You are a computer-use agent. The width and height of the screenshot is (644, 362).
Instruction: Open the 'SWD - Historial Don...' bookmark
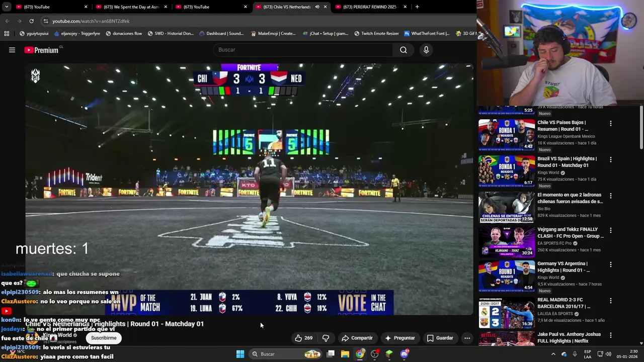pyautogui.click(x=171, y=34)
